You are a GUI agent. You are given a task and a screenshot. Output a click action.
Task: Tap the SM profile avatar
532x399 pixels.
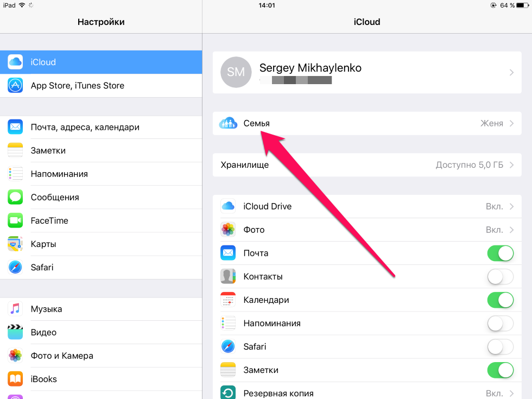[x=236, y=72]
